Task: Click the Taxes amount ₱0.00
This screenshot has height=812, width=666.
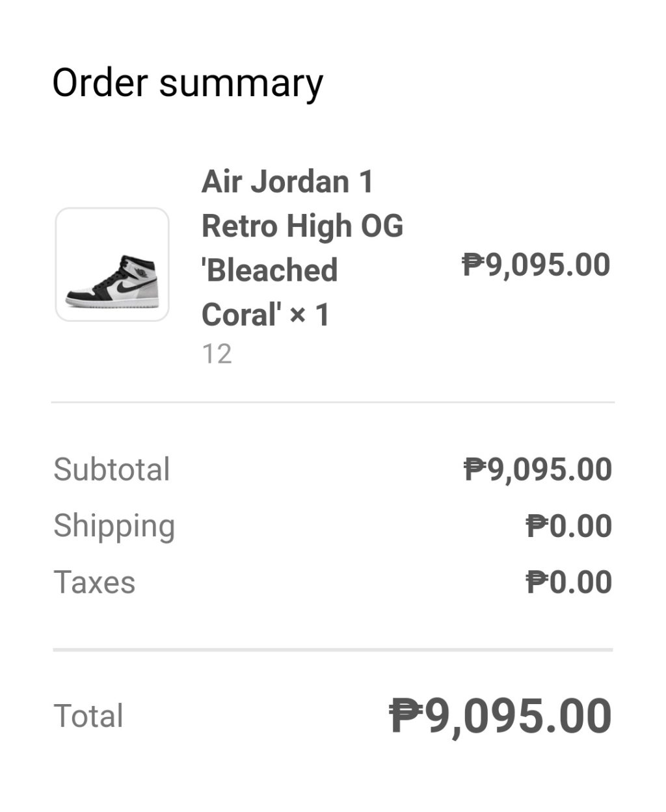Action: point(568,582)
